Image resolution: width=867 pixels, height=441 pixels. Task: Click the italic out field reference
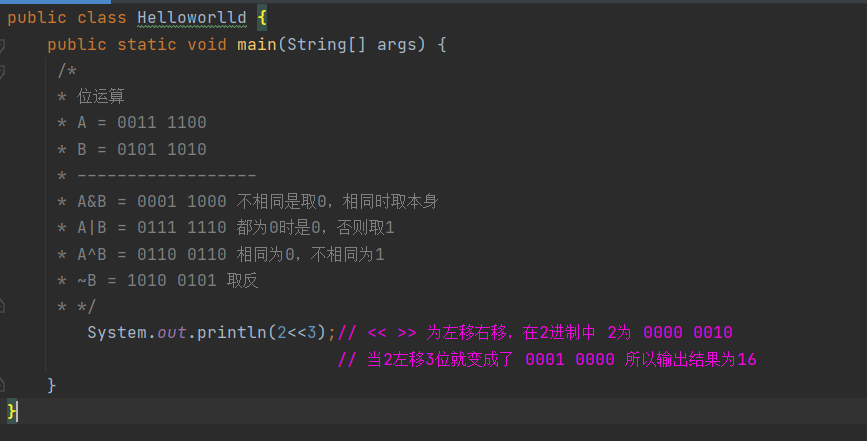coord(171,332)
